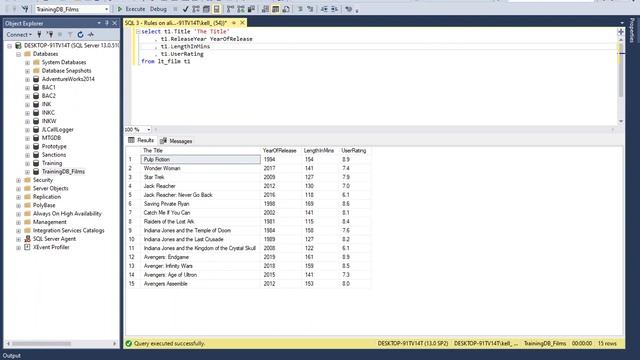Collapse the select statement outline in editor
The image size is (640, 360).
138,31
